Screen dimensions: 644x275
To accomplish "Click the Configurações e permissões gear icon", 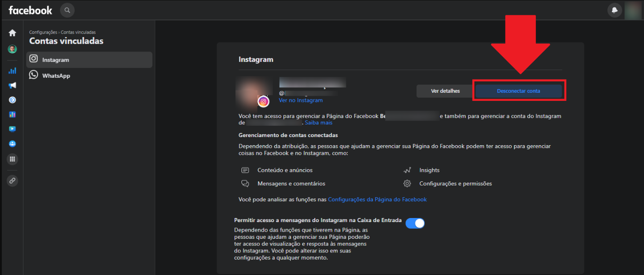I will coord(407,184).
